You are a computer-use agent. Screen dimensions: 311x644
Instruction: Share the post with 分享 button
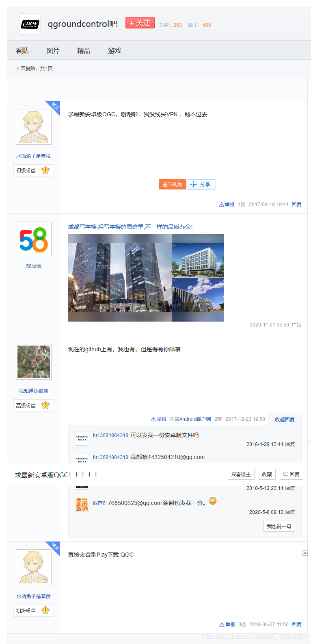[201, 184]
